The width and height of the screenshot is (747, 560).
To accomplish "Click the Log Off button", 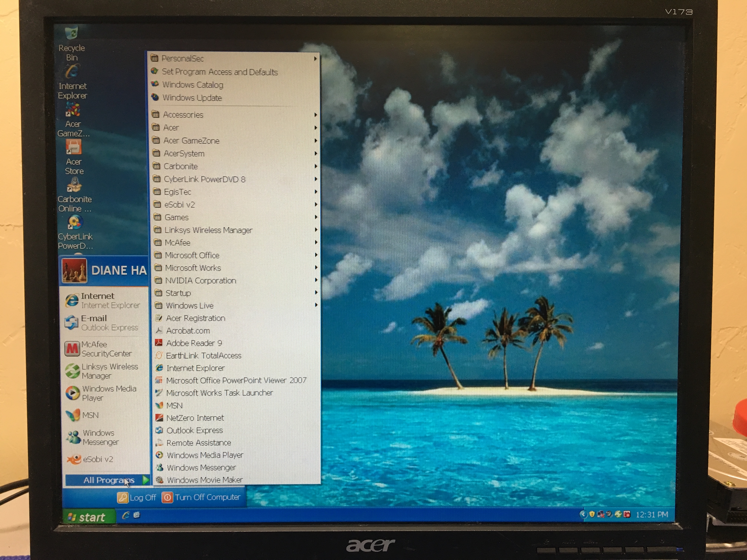I will click(137, 498).
